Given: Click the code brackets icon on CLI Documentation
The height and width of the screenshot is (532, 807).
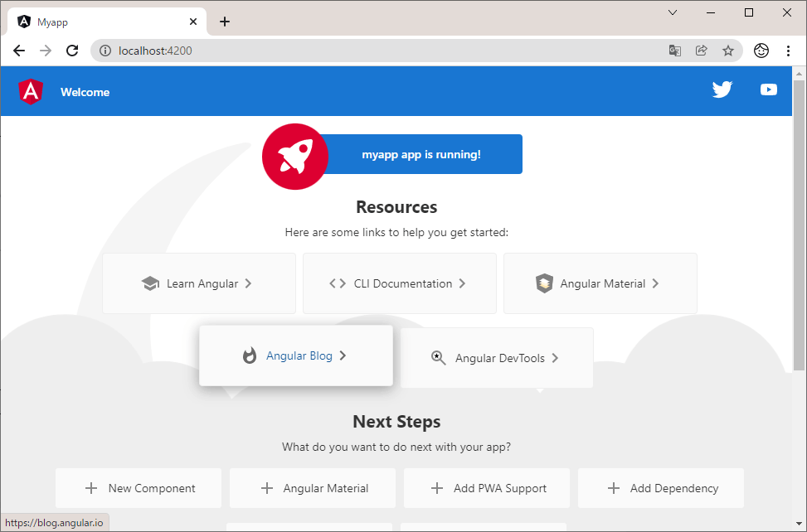Looking at the screenshot, I should click(x=338, y=283).
